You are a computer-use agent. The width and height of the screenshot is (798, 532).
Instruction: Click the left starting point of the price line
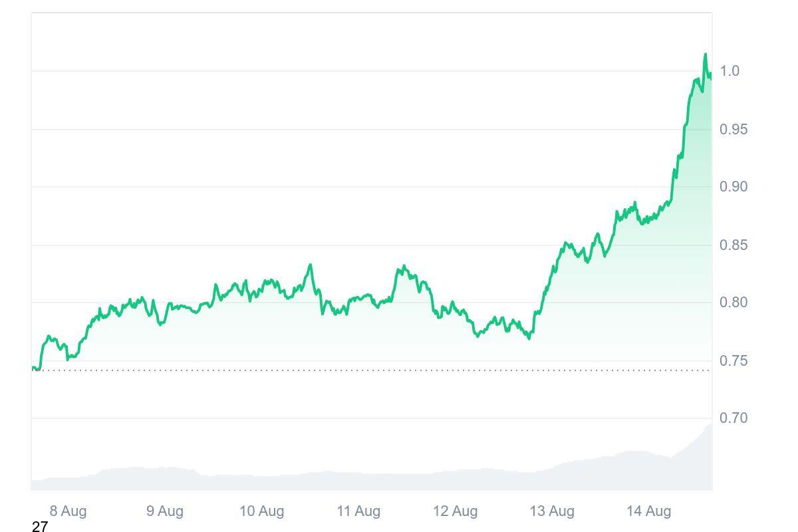33,368
